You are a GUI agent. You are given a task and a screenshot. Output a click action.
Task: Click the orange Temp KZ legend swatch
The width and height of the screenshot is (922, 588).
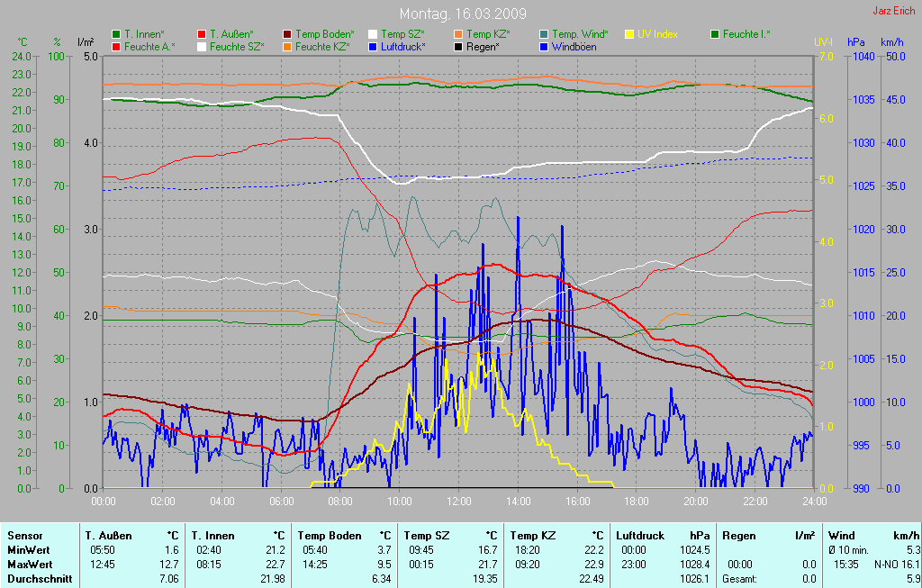point(458,35)
